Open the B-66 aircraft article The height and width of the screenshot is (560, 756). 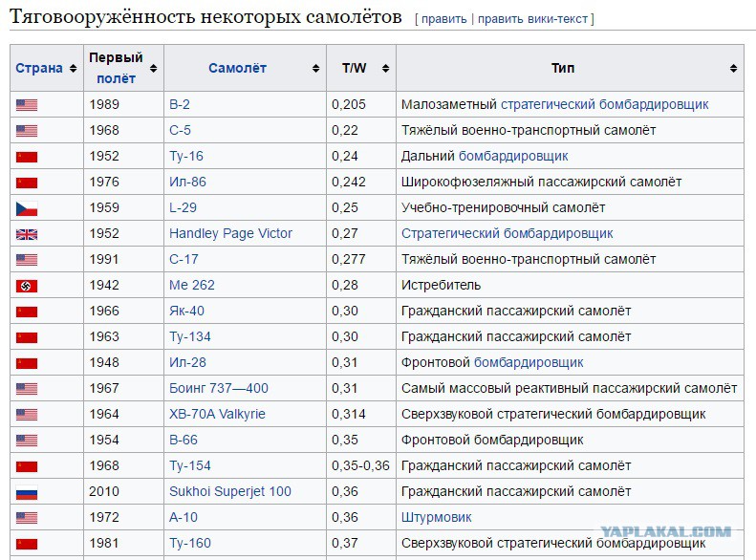(x=184, y=440)
